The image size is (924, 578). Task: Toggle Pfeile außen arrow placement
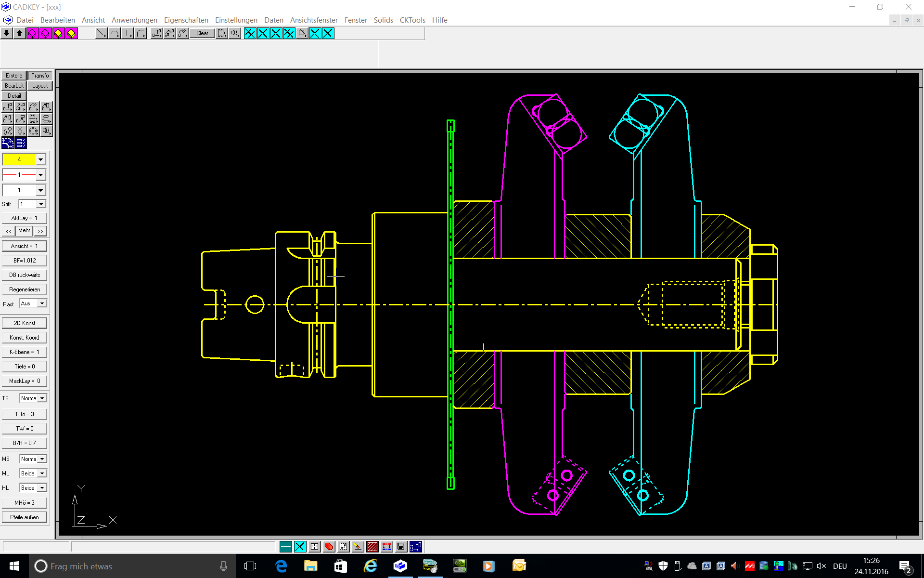(x=25, y=517)
